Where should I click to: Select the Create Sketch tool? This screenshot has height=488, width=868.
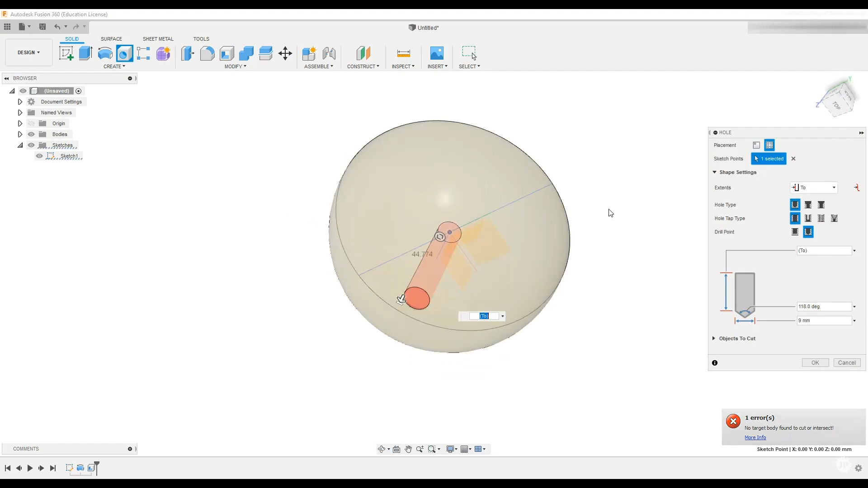coord(66,53)
